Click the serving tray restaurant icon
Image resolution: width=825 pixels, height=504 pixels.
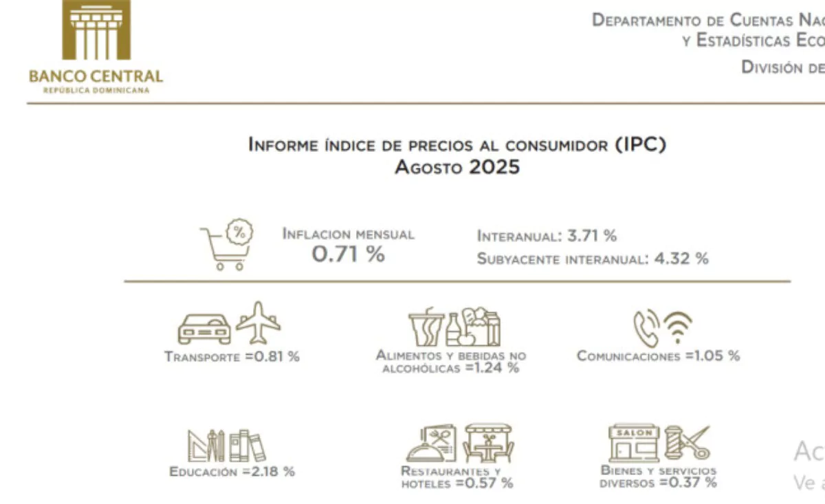coord(430,443)
